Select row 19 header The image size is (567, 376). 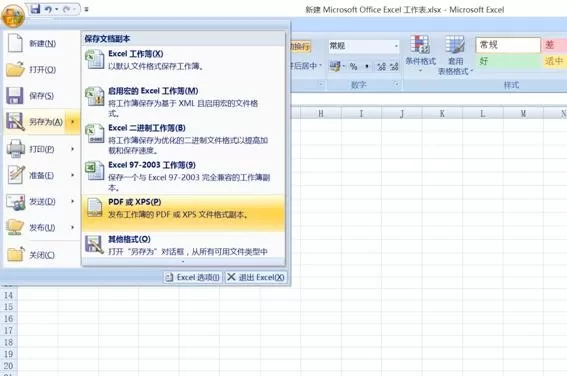[x=8, y=354]
